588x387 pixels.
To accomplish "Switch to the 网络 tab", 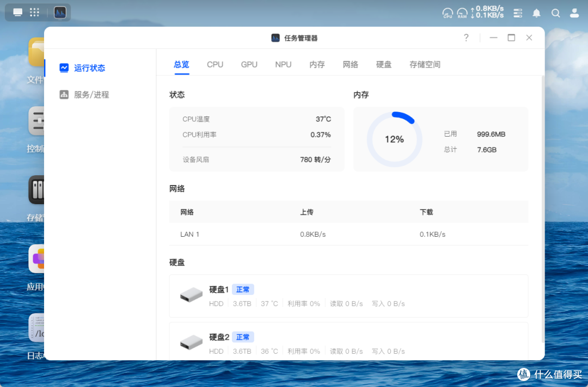I will 350,64.
